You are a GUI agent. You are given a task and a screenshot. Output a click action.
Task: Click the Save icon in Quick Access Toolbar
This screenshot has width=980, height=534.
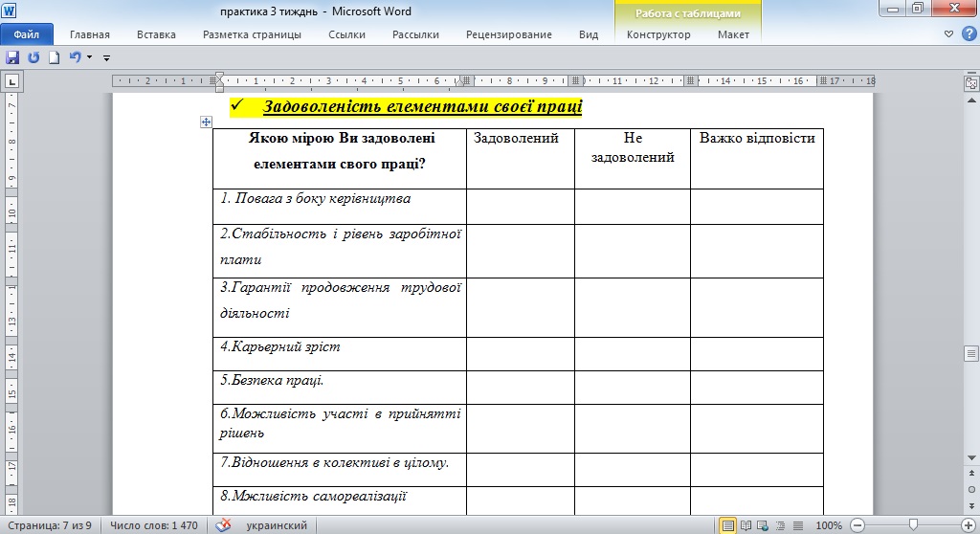coord(12,57)
